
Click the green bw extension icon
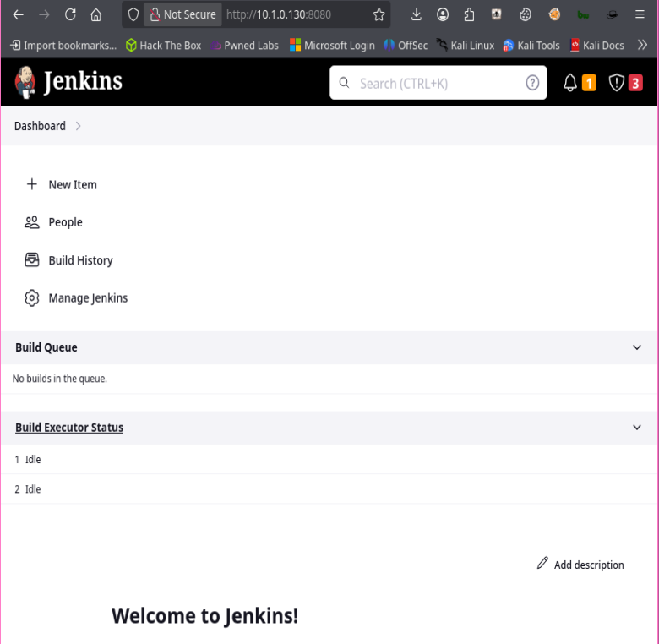[583, 15]
